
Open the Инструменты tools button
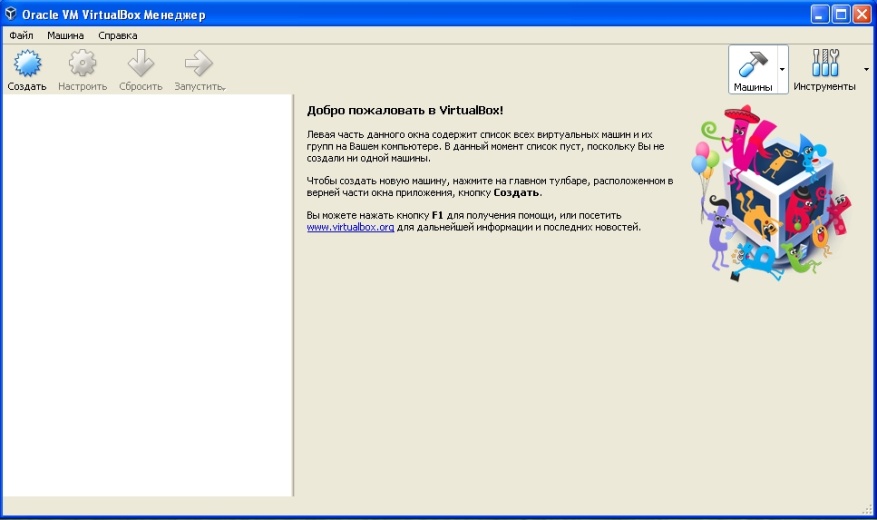pos(824,69)
